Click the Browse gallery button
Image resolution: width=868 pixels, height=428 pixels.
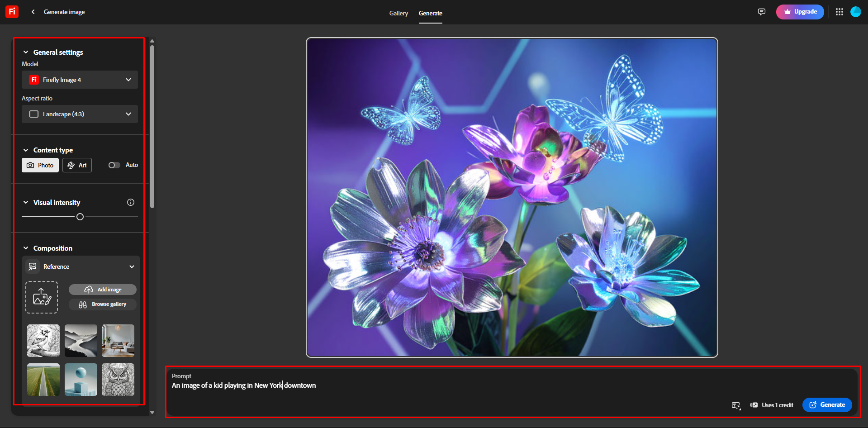click(102, 304)
